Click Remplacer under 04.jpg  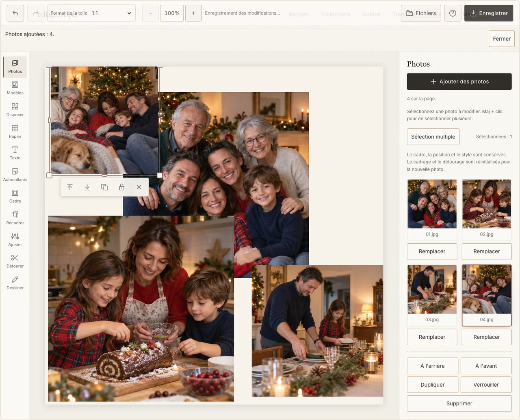coord(487,337)
